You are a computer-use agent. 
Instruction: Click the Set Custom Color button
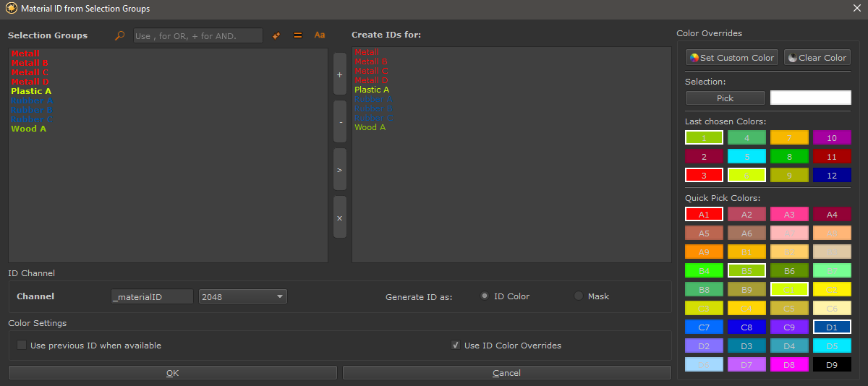[732, 58]
